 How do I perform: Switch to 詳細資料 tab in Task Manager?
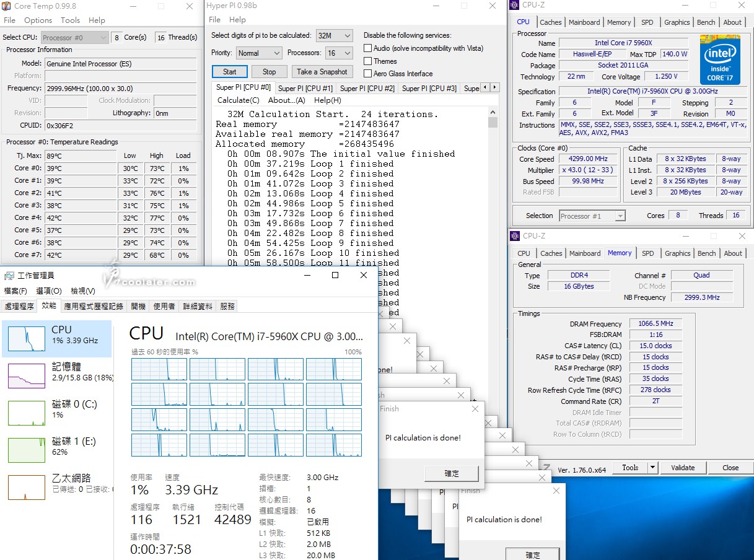pyautogui.click(x=198, y=306)
